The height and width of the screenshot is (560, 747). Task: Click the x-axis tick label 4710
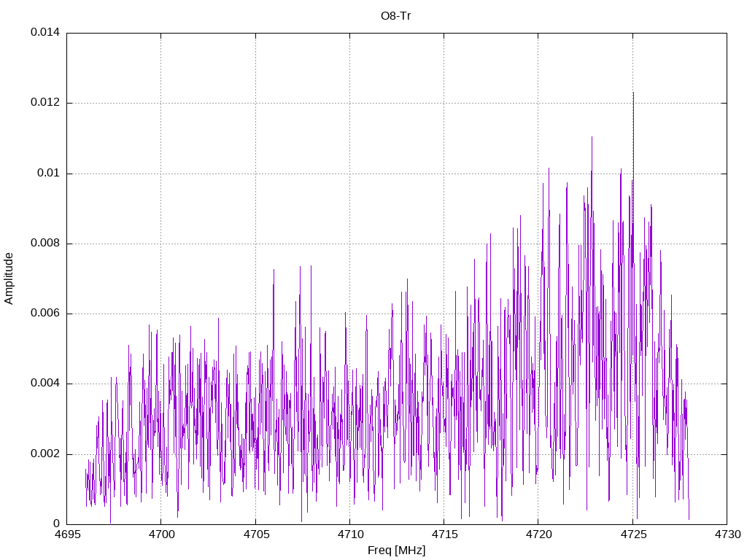tap(350, 534)
